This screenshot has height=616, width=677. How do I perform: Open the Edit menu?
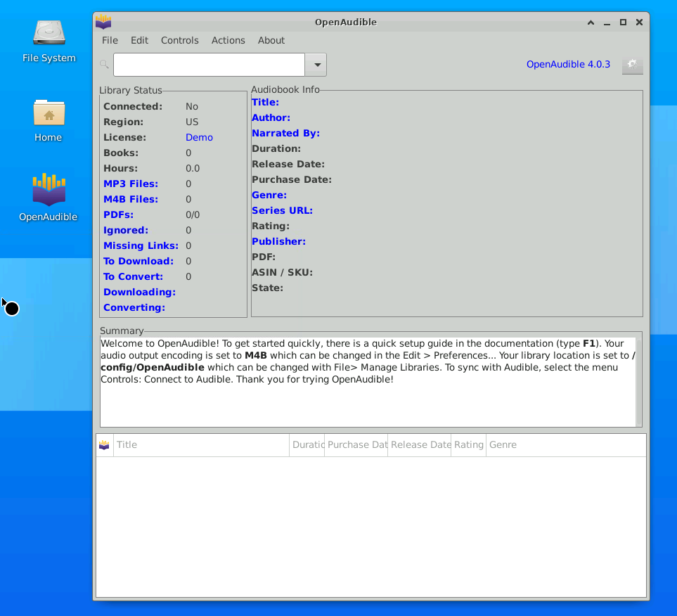[139, 40]
